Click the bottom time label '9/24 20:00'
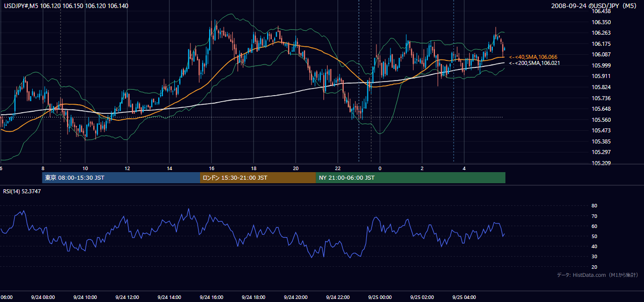This screenshot has width=644, height=302. pyautogui.click(x=296, y=297)
